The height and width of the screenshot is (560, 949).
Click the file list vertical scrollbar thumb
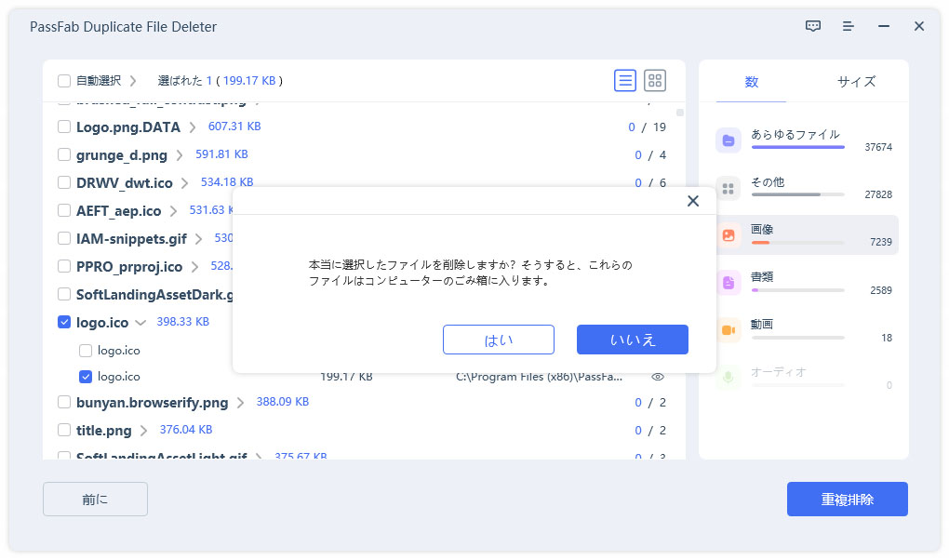680,113
